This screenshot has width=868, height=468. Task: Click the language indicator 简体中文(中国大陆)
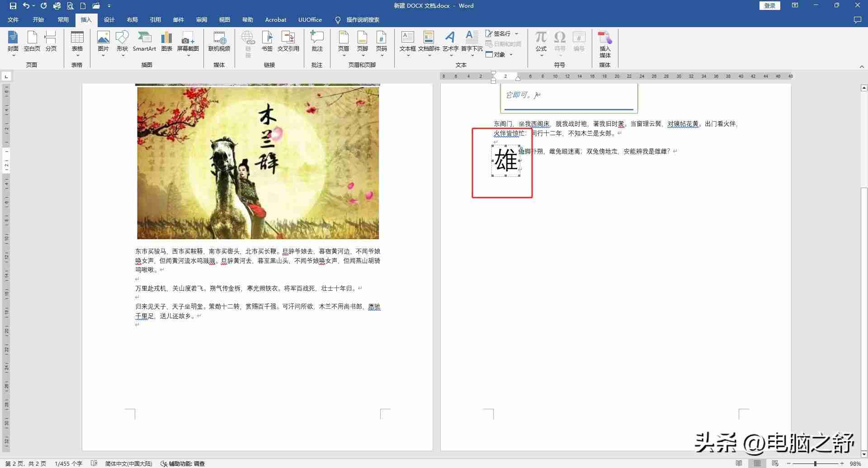point(128,463)
